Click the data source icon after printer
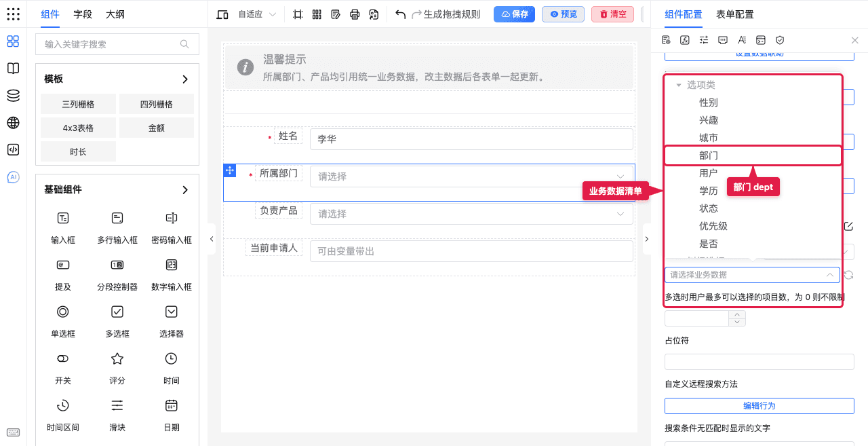 coord(374,14)
